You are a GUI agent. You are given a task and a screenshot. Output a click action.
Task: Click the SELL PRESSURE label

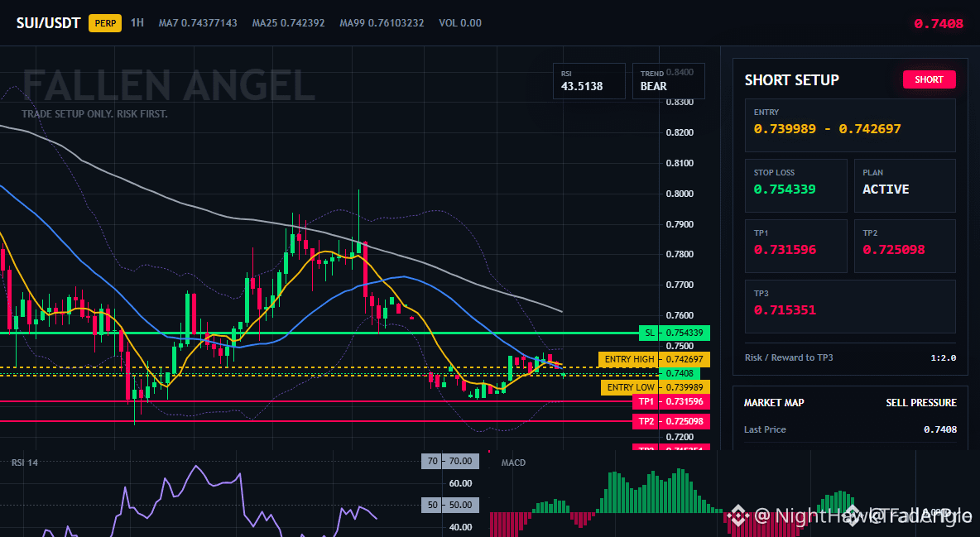(920, 403)
